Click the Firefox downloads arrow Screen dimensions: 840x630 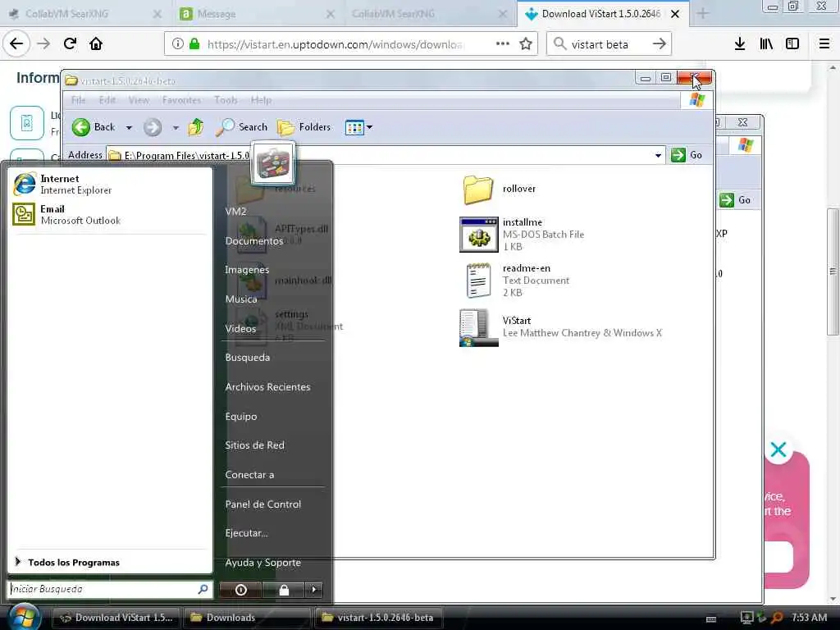coord(740,44)
